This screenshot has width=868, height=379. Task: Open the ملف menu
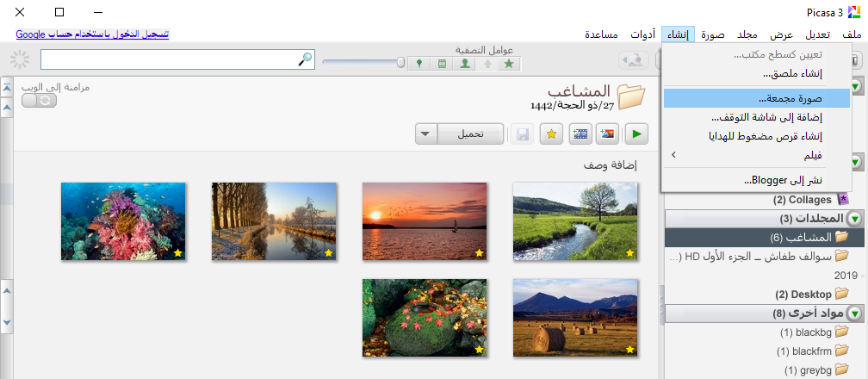point(852,34)
